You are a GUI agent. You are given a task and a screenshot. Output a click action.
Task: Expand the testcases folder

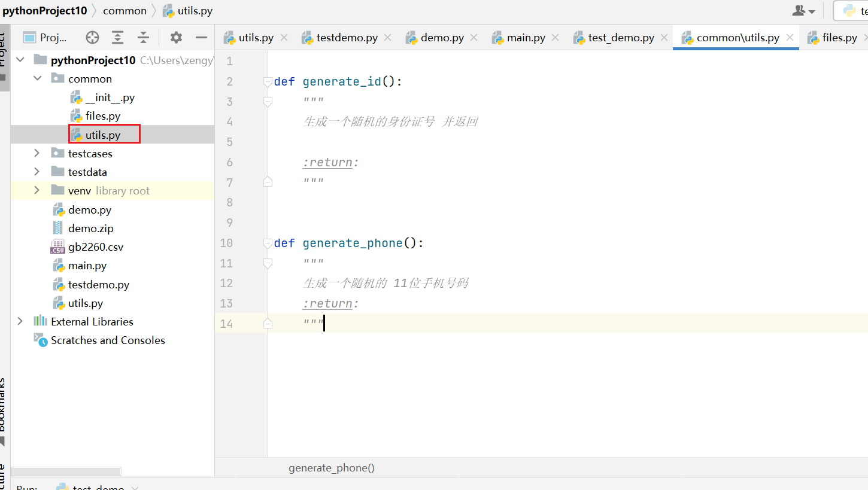(x=37, y=154)
